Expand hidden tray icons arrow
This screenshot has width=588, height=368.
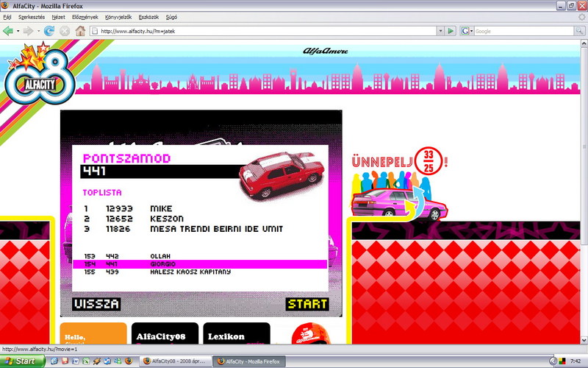(x=553, y=361)
